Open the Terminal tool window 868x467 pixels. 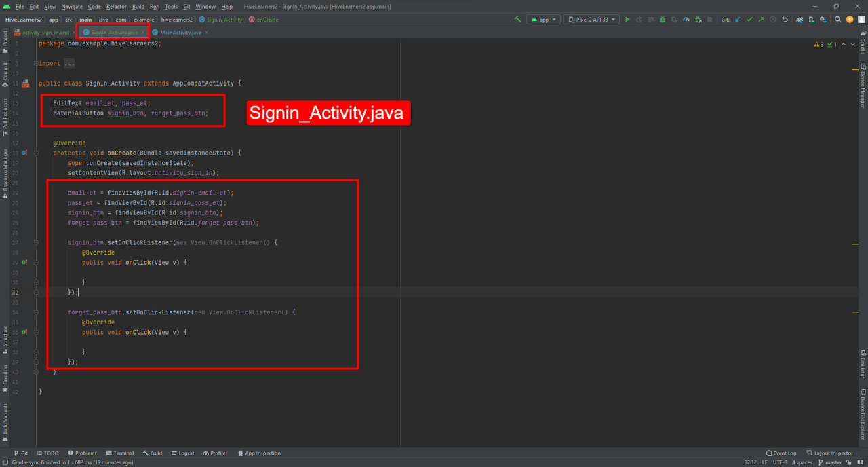coord(119,453)
